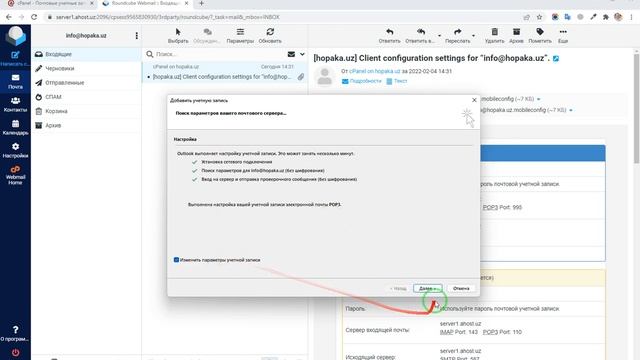
Task: Switch to the Roundcube Webmail browser tab
Action: [x=145, y=3]
